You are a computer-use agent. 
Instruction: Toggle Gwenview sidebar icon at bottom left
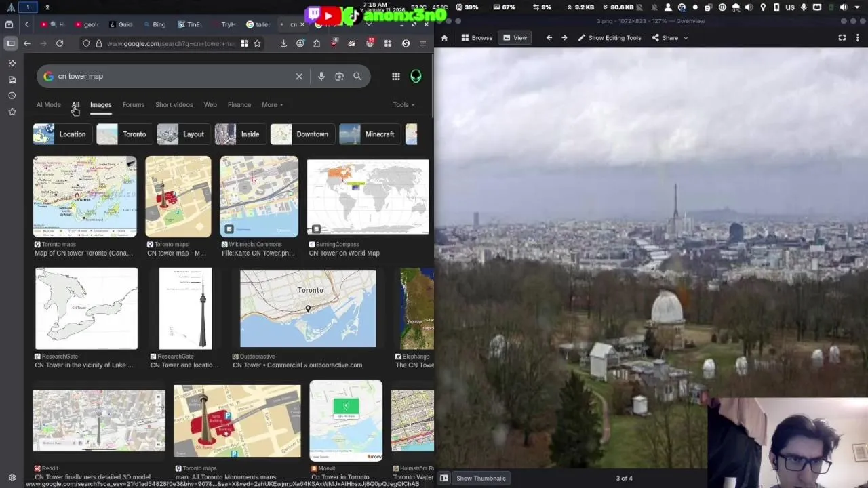point(443,478)
